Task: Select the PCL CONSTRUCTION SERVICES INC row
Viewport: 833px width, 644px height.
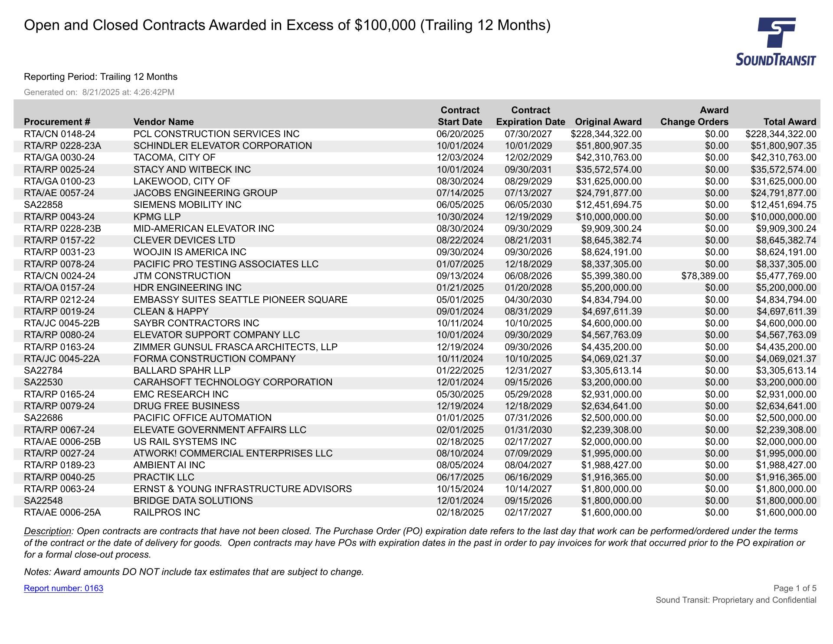Action: tap(216, 134)
